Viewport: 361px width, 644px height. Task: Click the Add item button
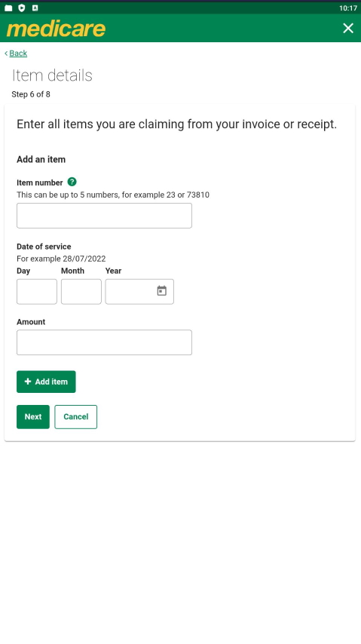46,382
